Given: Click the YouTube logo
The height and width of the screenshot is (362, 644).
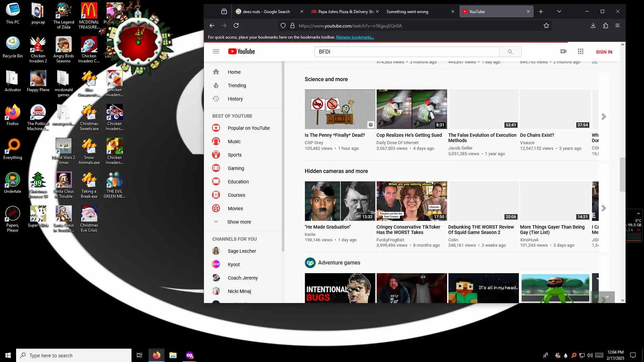Looking at the screenshot, I should click(241, 51).
